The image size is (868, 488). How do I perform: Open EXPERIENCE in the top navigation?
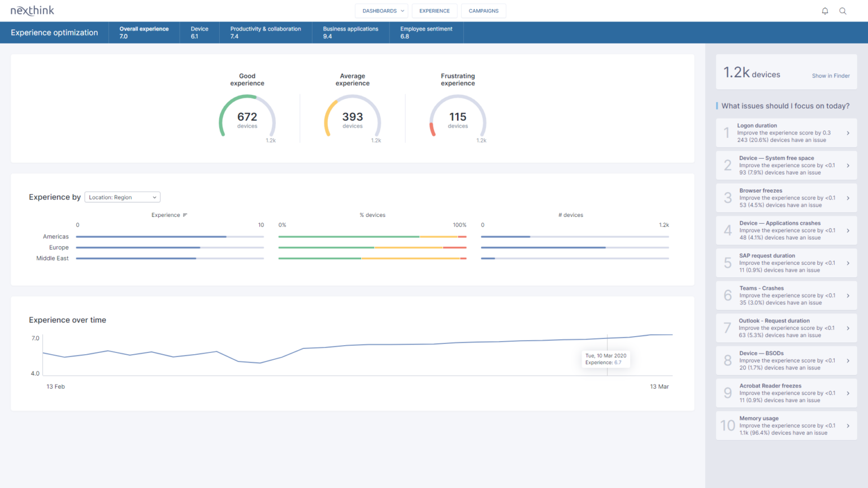click(434, 10)
